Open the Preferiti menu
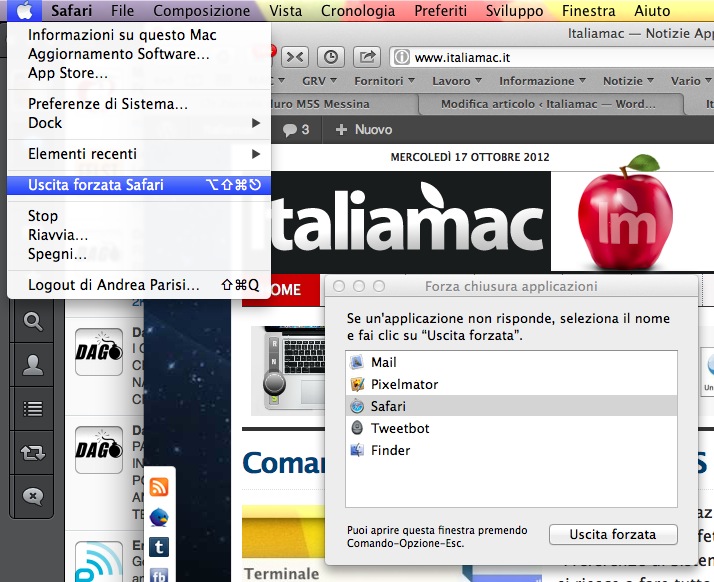 pos(440,10)
